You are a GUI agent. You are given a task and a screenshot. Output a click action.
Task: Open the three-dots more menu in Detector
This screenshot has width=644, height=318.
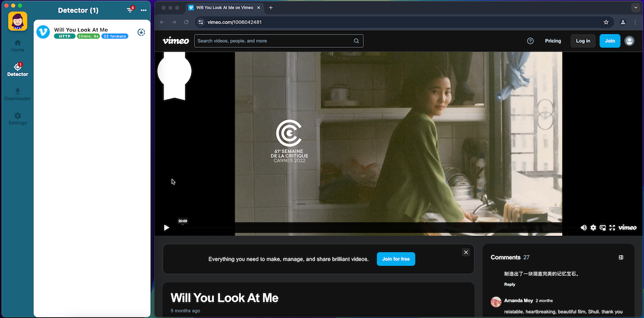point(143,10)
